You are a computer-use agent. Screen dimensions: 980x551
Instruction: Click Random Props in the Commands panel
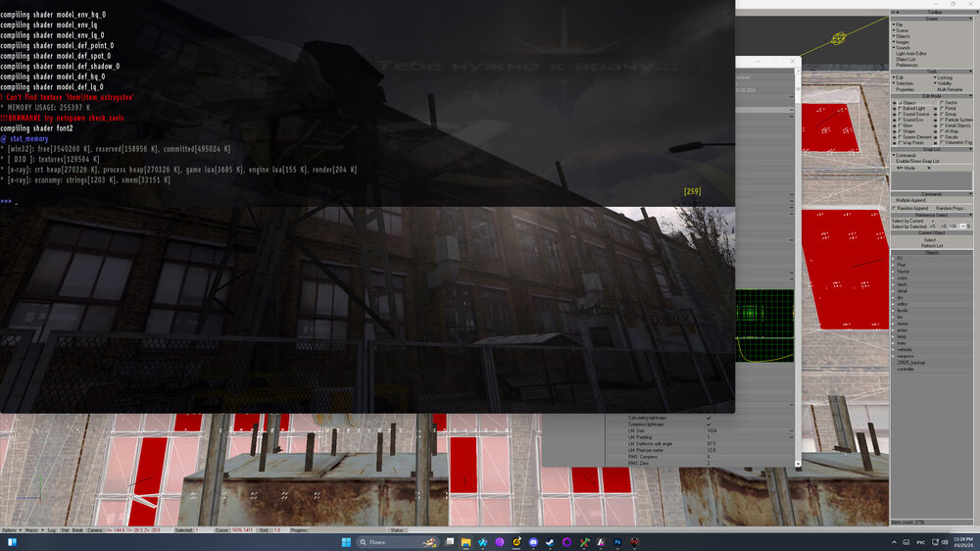(x=950, y=208)
